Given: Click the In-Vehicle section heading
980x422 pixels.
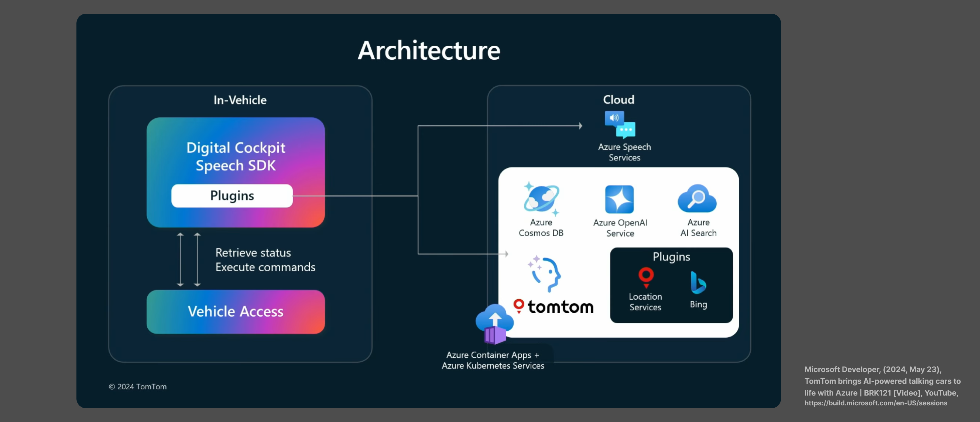Looking at the screenshot, I should [240, 100].
